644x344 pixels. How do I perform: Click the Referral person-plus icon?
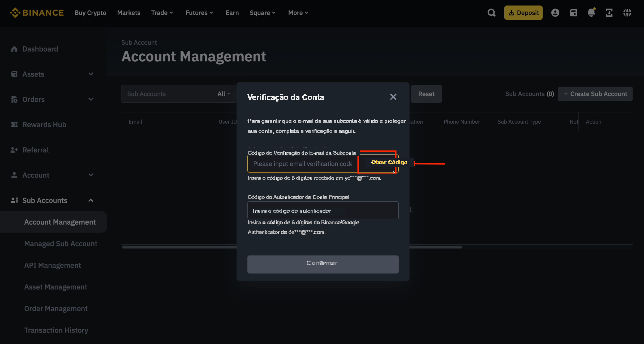[14, 150]
